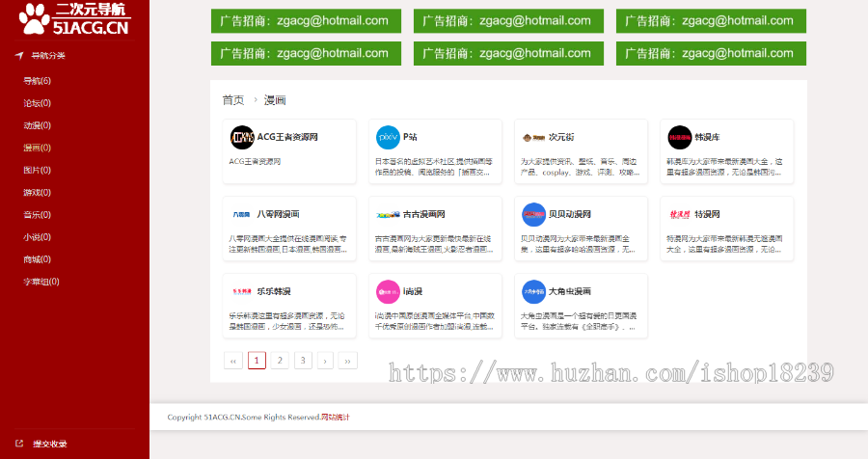Select pagination page 1
The width and height of the screenshot is (868, 459).
tap(257, 361)
